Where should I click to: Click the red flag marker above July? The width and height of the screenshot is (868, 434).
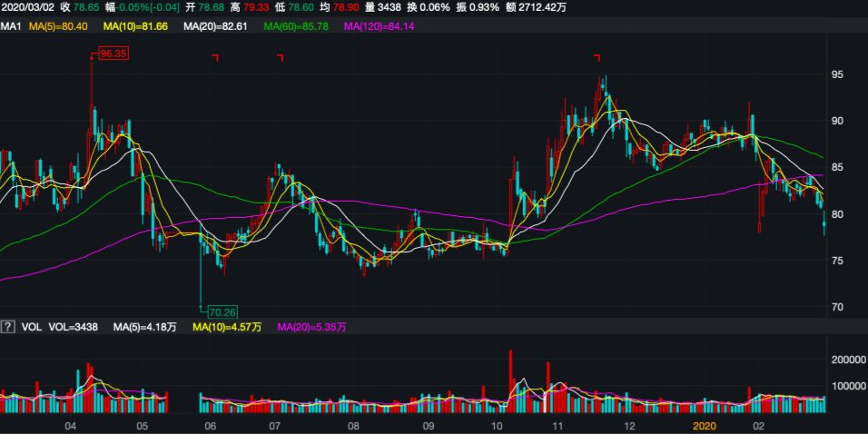(280, 58)
